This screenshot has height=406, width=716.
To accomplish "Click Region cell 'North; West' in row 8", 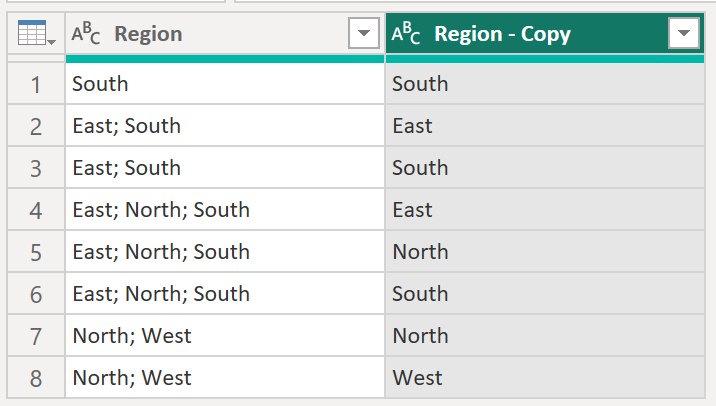I will [225, 378].
